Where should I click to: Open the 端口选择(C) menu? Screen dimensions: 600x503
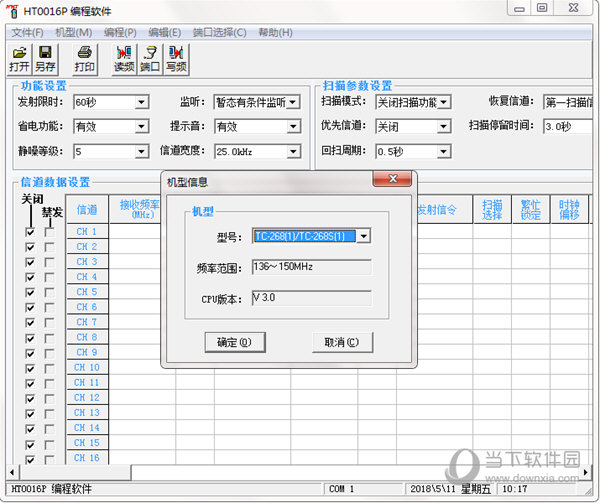[220, 33]
